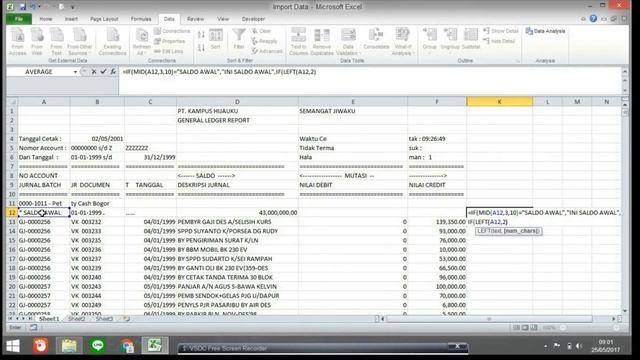
Task: Open the File tab
Action: pos(19,19)
